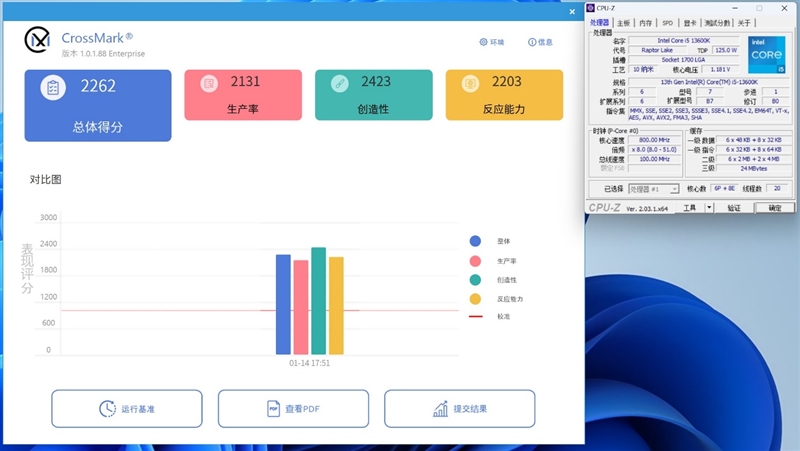This screenshot has height=451, width=800.
Task: Click the 13th Gen Intel specification field
Action: (709, 82)
